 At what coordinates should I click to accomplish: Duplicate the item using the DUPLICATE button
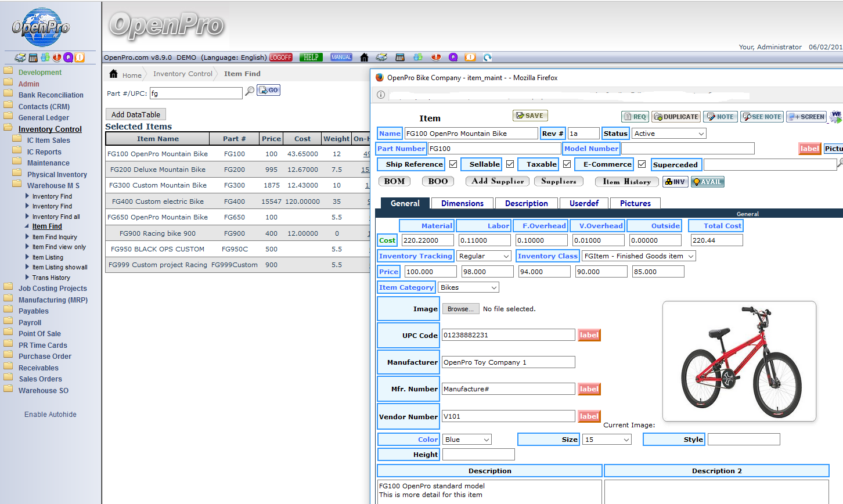tap(676, 117)
